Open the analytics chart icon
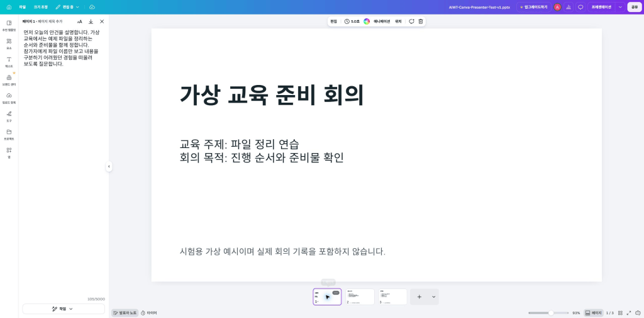 569,7
